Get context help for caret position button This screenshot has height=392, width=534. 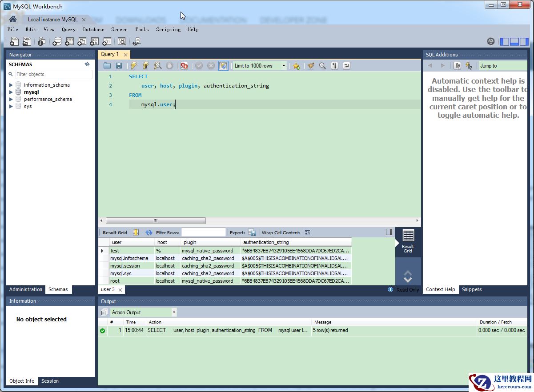point(457,66)
